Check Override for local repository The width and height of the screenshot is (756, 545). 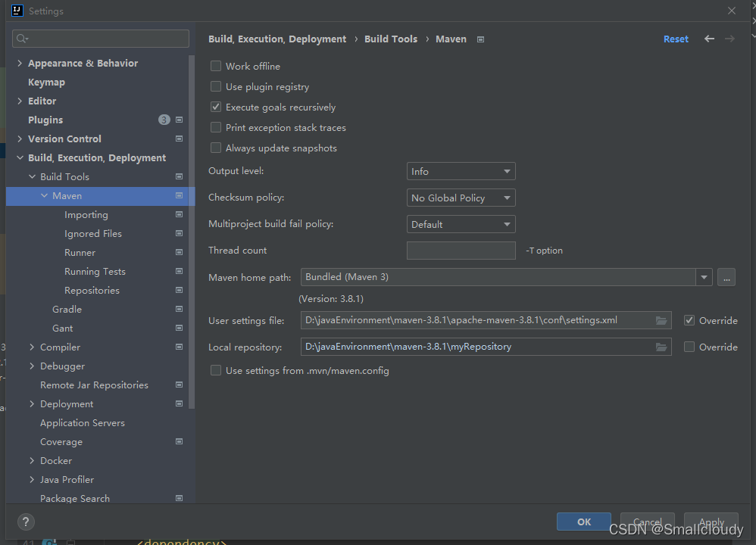point(689,347)
